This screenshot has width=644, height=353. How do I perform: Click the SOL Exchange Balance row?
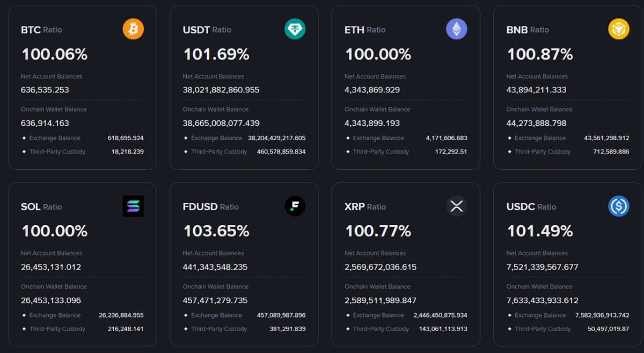83,315
